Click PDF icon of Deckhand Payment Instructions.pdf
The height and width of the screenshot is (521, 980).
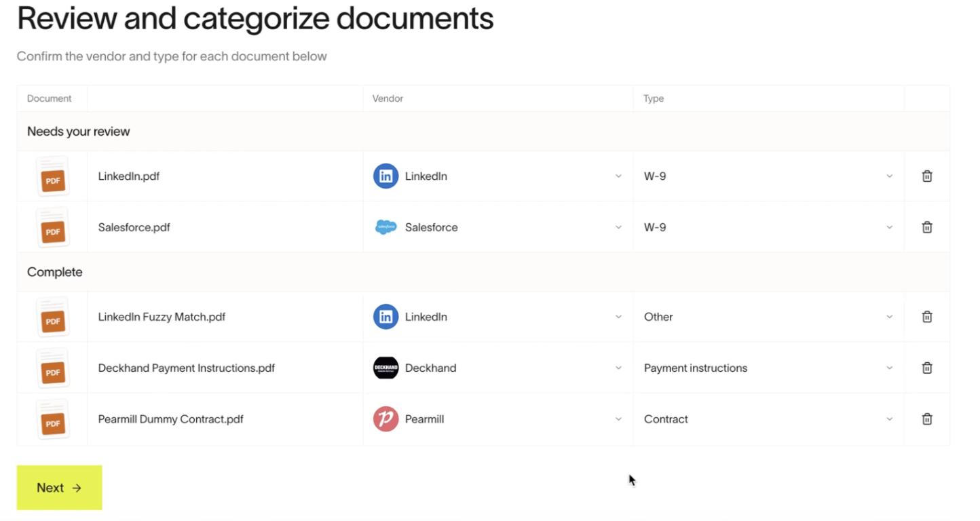click(x=52, y=368)
